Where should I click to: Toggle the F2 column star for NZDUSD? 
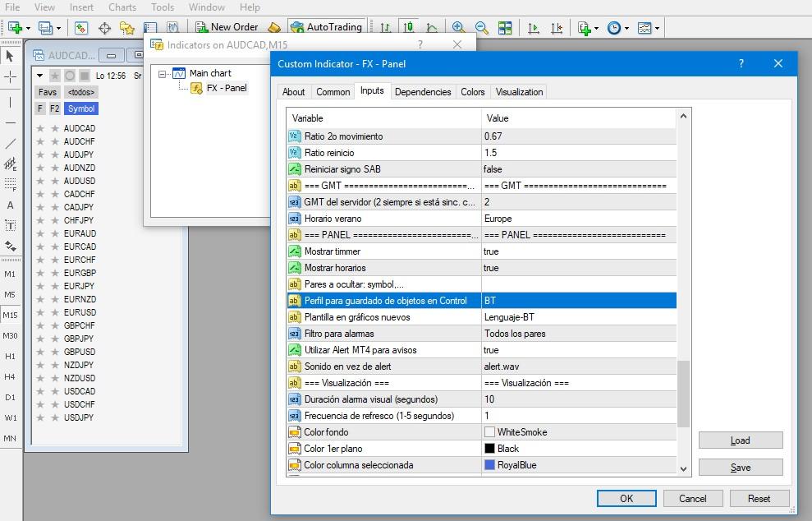(54, 378)
